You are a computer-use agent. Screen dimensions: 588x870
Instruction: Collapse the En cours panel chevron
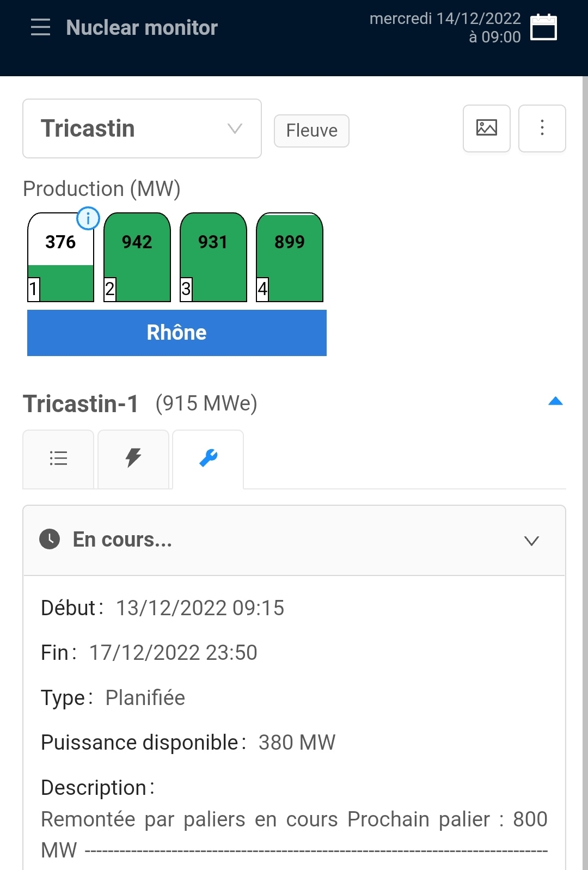531,541
